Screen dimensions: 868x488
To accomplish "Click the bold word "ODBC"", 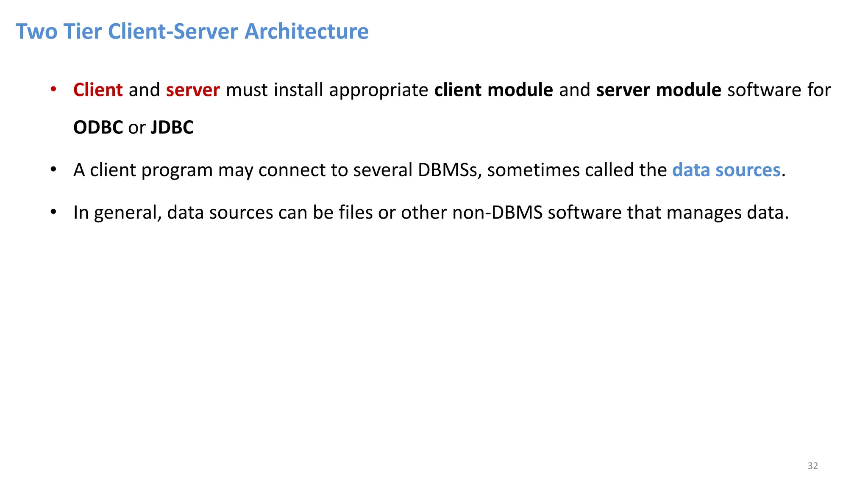I will coord(98,128).
